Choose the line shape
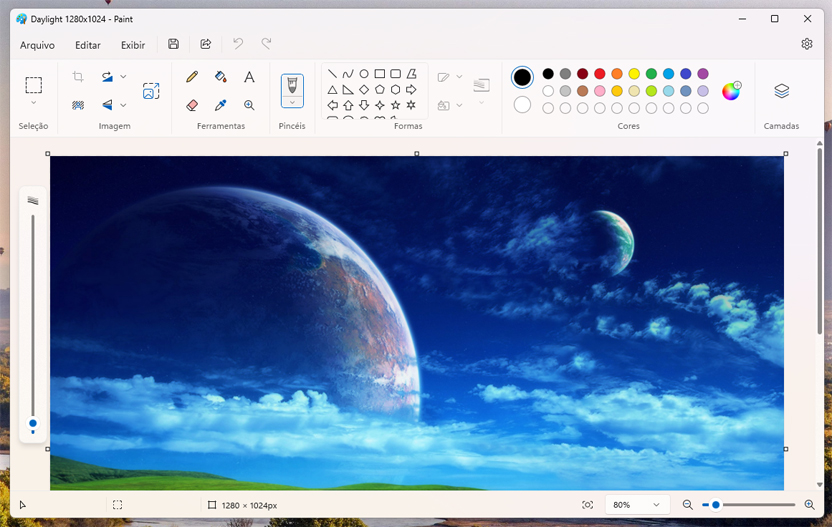The width and height of the screenshot is (832, 527). pos(332,74)
